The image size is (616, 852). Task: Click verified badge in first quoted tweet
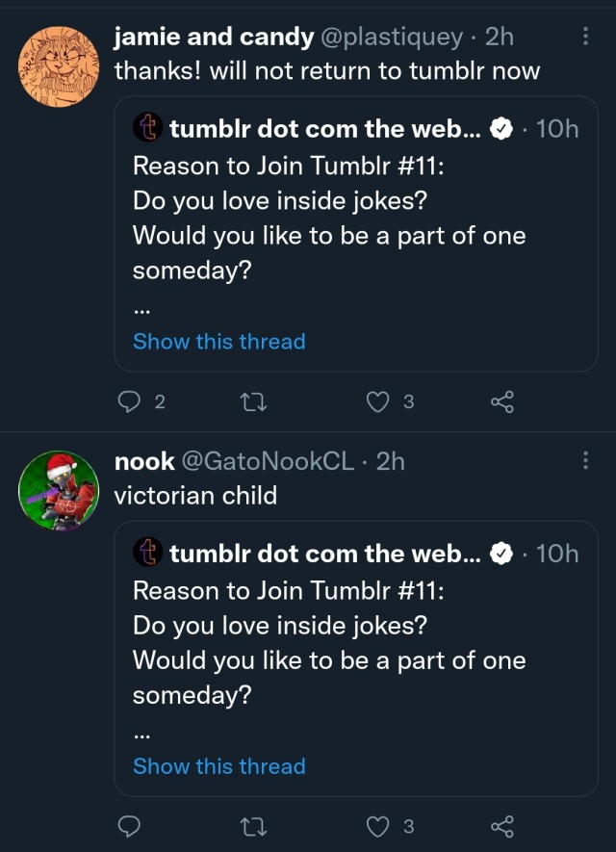tap(500, 129)
